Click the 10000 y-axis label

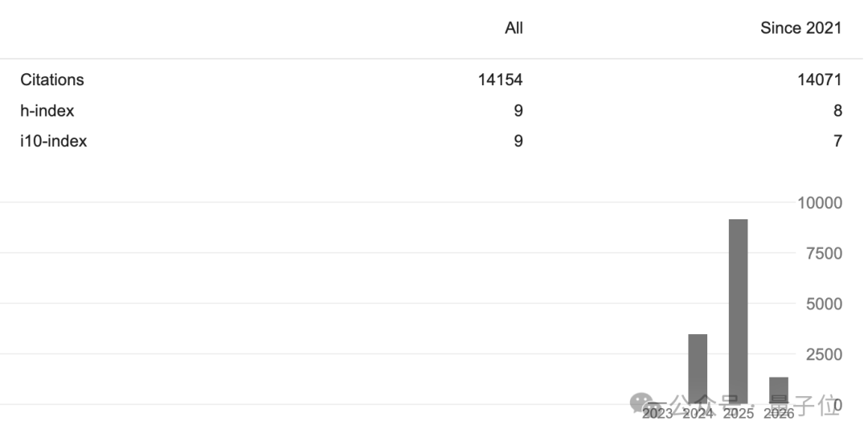coord(820,203)
